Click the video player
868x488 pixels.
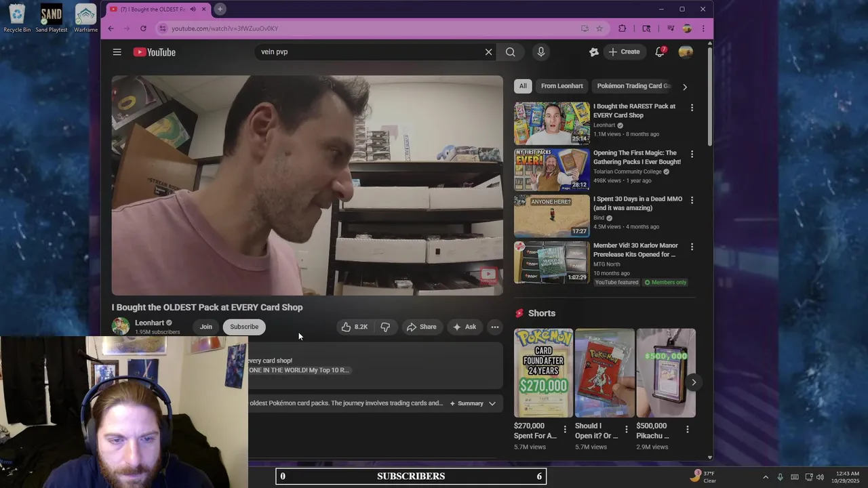pos(307,185)
